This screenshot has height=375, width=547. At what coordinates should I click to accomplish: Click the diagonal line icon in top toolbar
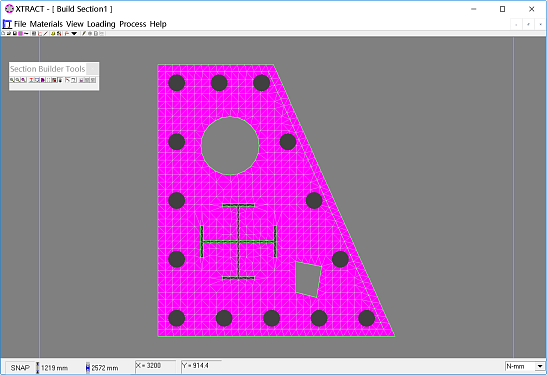[x=46, y=33]
